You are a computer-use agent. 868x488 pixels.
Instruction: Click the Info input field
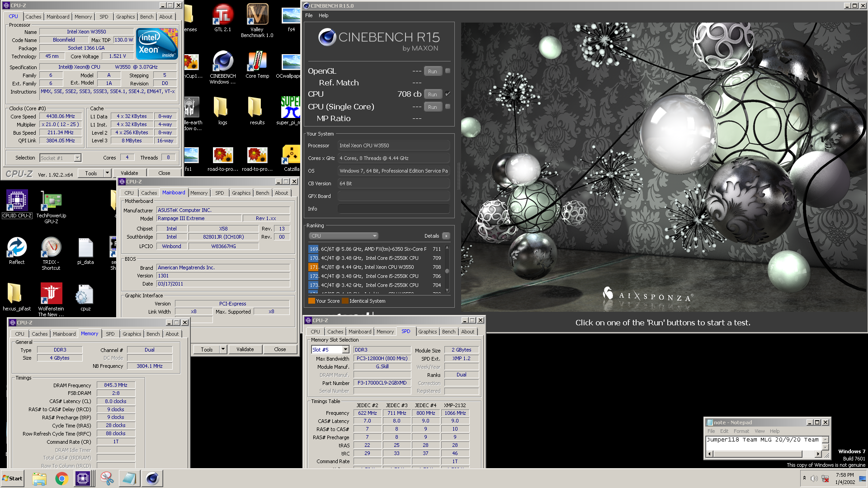tap(393, 209)
